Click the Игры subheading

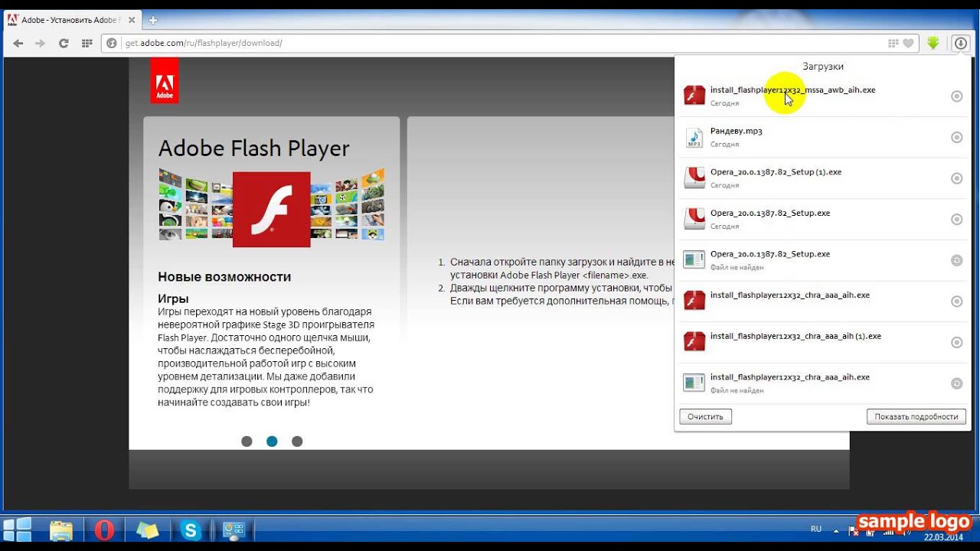pyautogui.click(x=173, y=298)
